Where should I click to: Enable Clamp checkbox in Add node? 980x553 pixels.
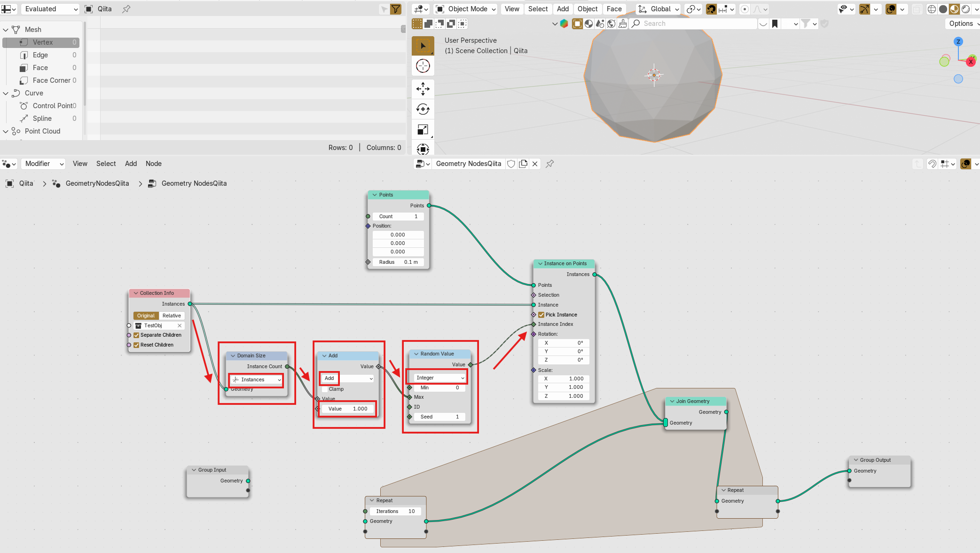click(x=325, y=389)
